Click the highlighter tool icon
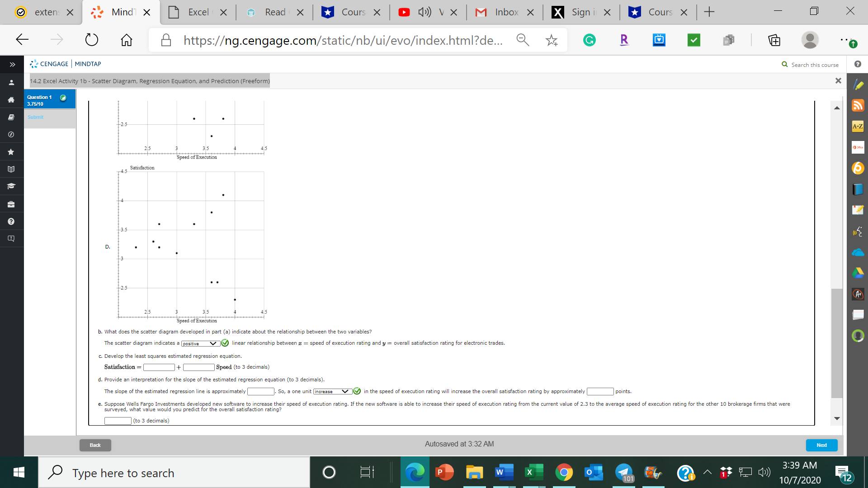 (859, 84)
